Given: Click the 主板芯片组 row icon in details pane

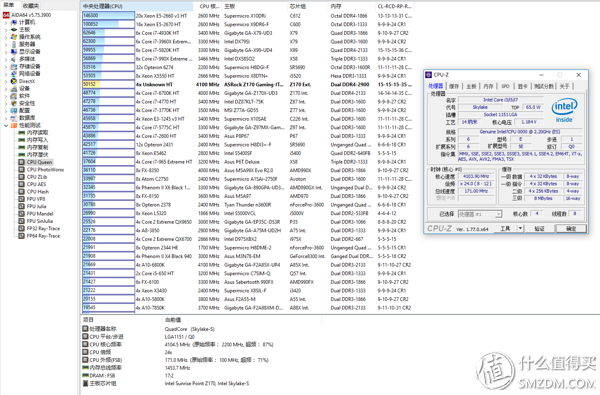Looking at the screenshot, I should [x=85, y=383].
